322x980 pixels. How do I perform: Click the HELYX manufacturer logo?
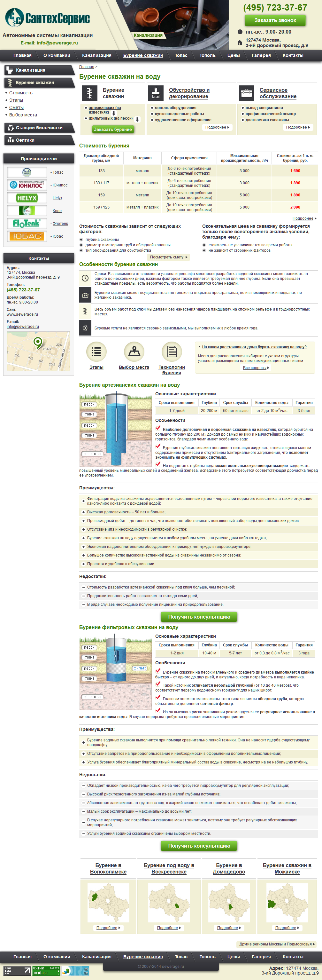pyautogui.click(x=27, y=198)
